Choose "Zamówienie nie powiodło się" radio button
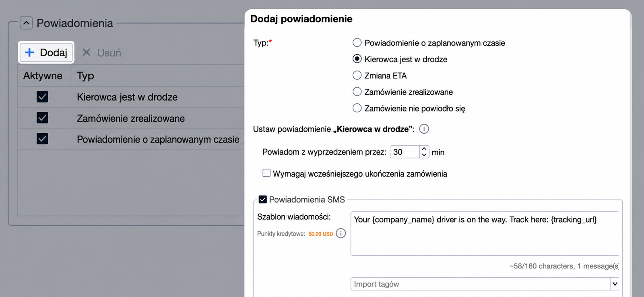The width and height of the screenshot is (644, 297). (357, 108)
